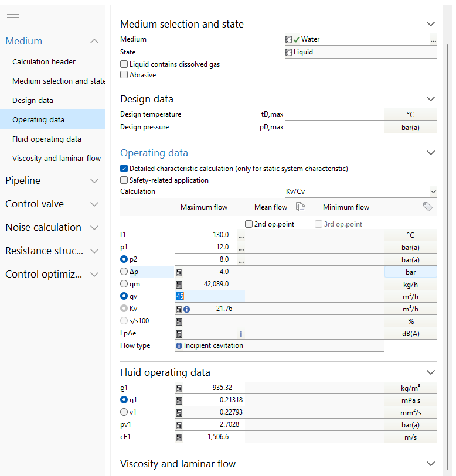Enable the Abrasive checkbox

click(x=124, y=75)
